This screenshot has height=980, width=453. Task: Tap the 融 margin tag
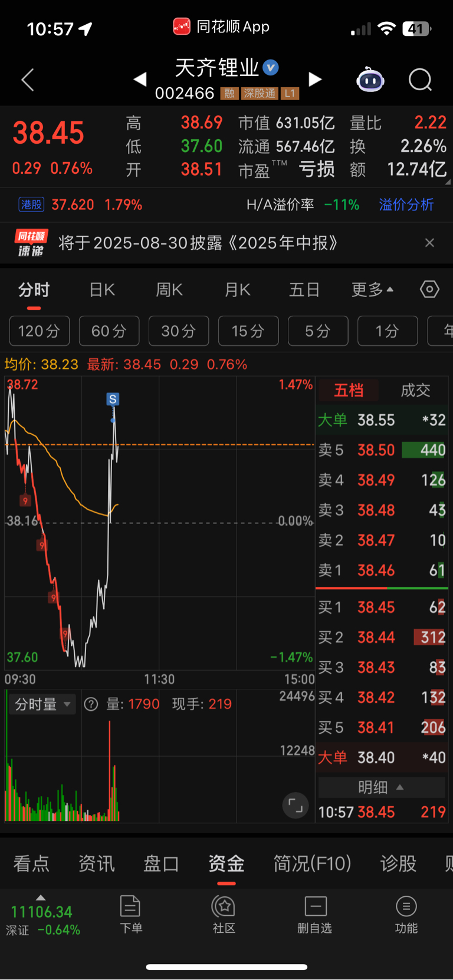(229, 93)
